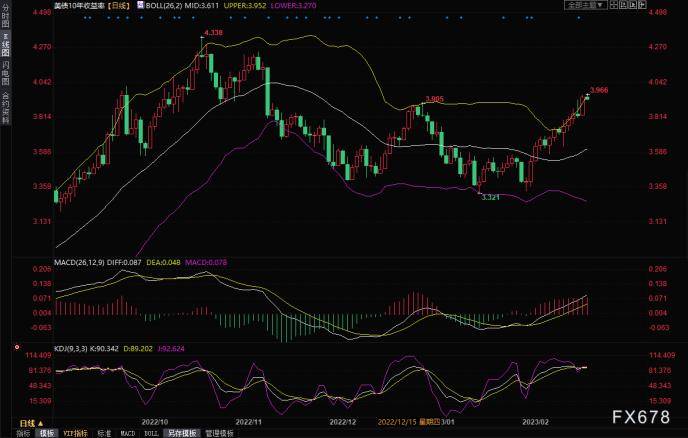Viewport: 688px width, 438px height.
Task: Click the purple BOLL indicator settings icon
Action: 140,5
